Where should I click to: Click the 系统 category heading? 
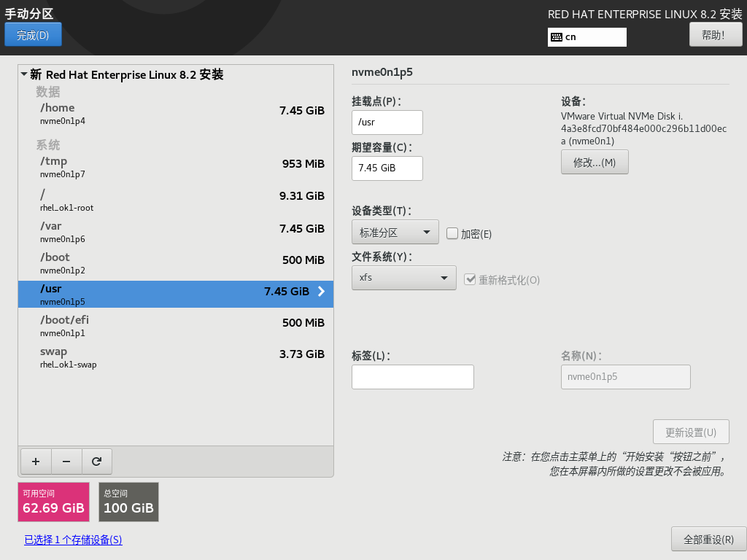(x=48, y=145)
